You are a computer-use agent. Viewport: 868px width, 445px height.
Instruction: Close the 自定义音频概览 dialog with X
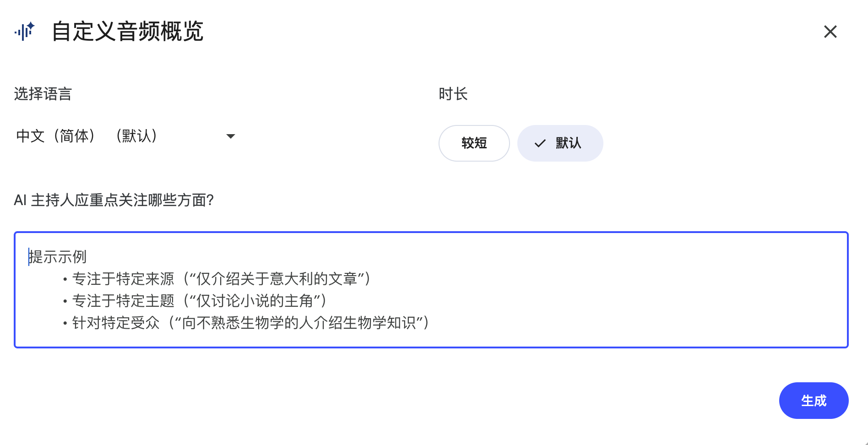830,32
